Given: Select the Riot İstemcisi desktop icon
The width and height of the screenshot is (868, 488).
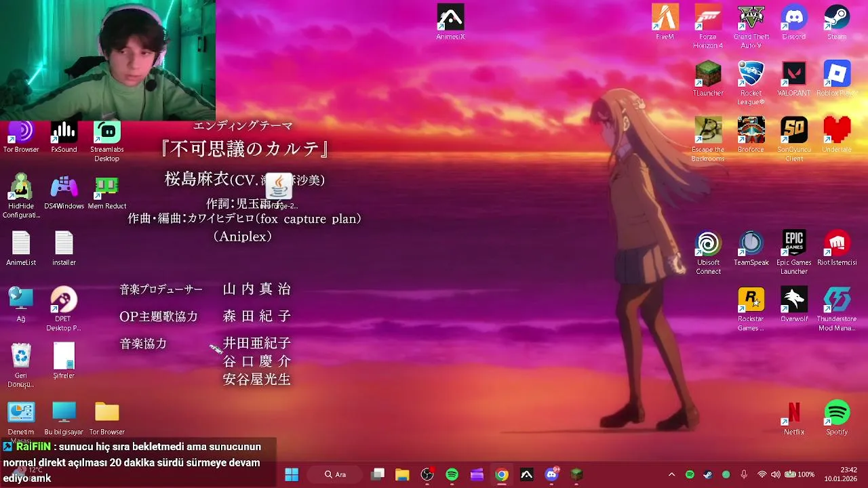Looking at the screenshot, I should point(837,247).
